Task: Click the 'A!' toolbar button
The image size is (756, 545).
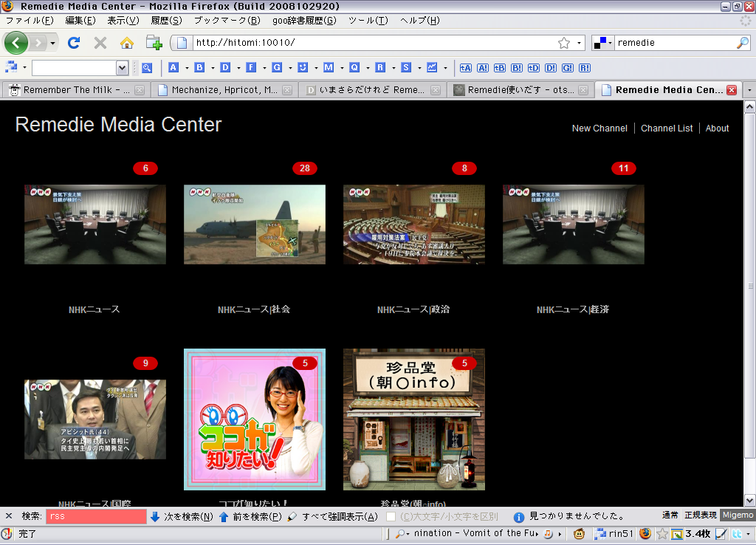Action: click(x=483, y=68)
